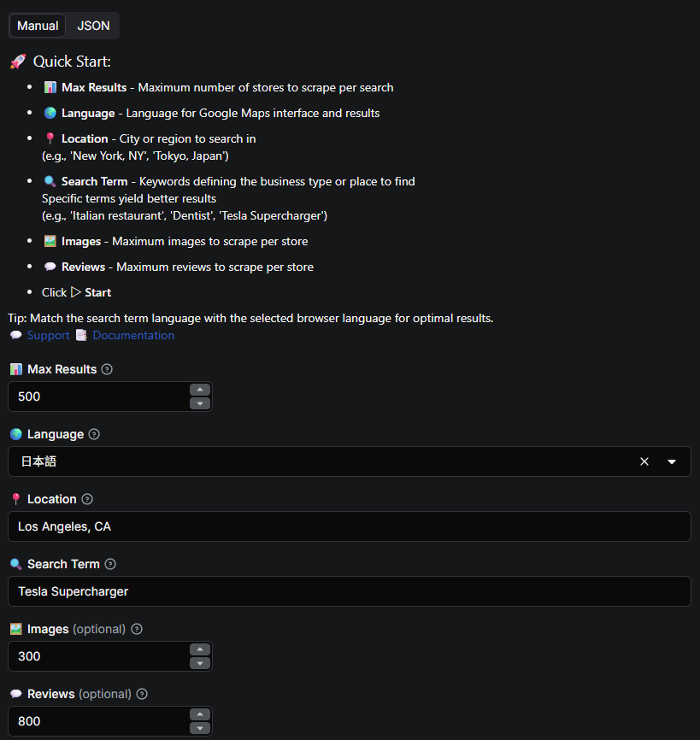Open the Location help tooltip icon
Screen dimensions: 700x740
(87, 499)
